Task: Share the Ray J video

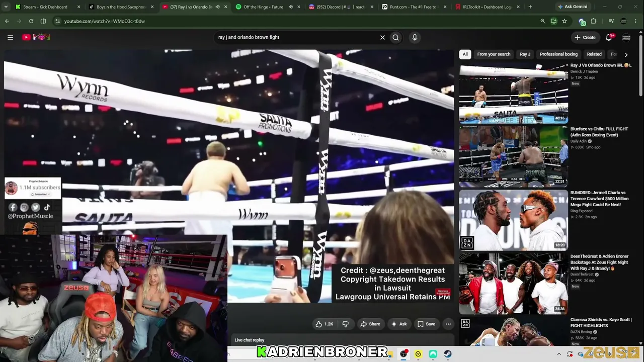Action: tap(370, 324)
